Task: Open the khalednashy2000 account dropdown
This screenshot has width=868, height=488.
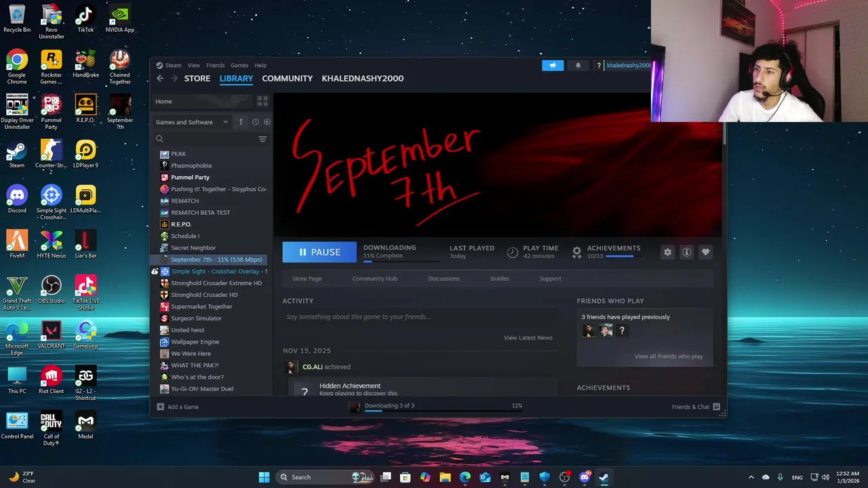Action: click(628, 65)
